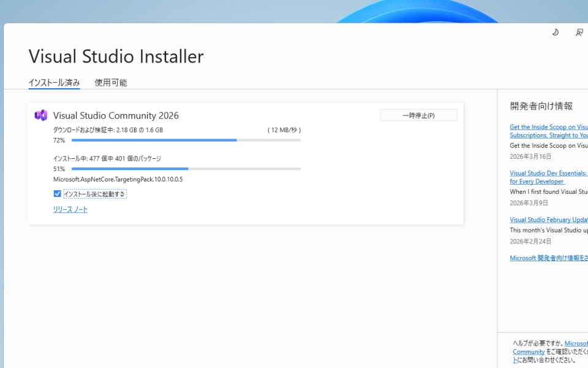Click the 開発者向け情報 panel heading
Image resolution: width=588 pixels, height=368 pixels.
541,106
